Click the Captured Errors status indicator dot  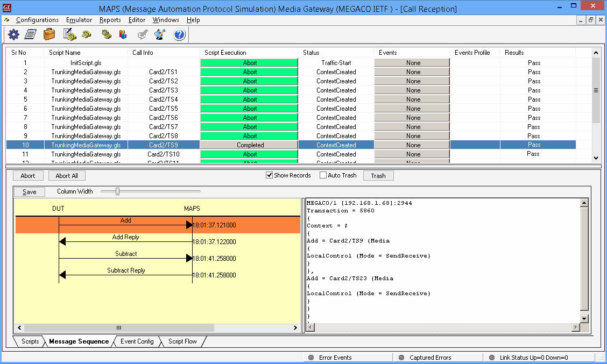click(x=401, y=358)
